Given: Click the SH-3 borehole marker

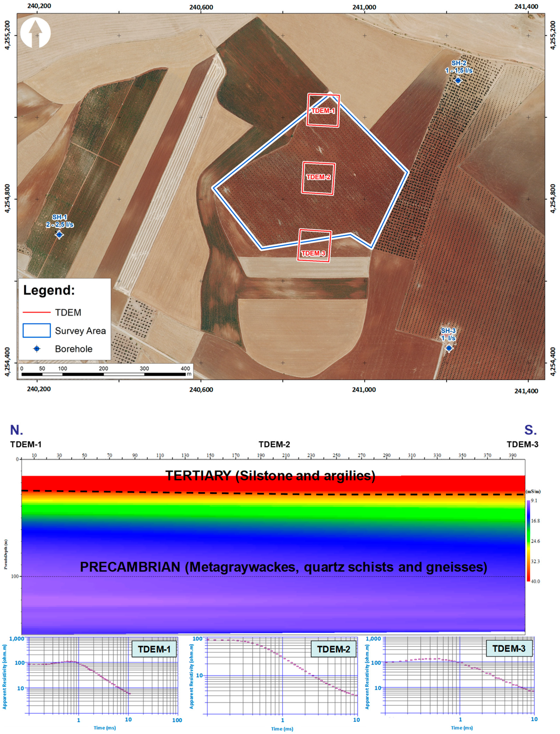Looking at the screenshot, I should pos(449,348).
